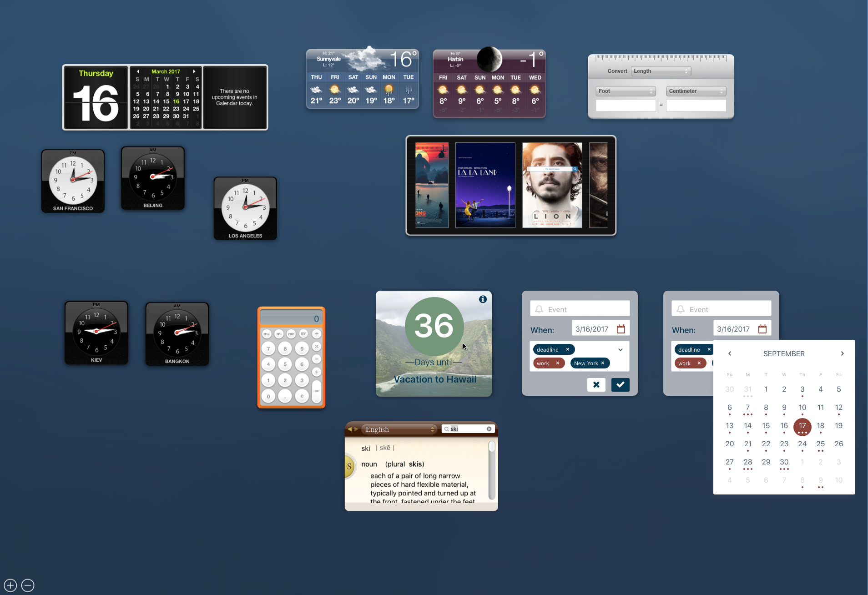Open the Foot unit dropdown

(626, 91)
